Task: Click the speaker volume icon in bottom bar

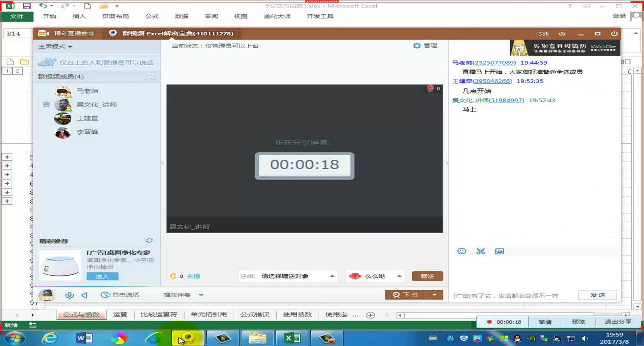Action: point(84,295)
